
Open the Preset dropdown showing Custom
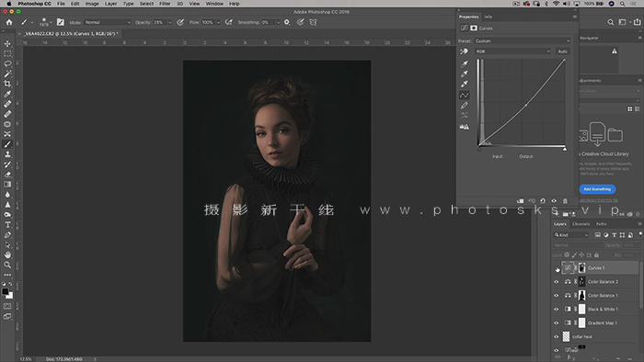tap(523, 41)
